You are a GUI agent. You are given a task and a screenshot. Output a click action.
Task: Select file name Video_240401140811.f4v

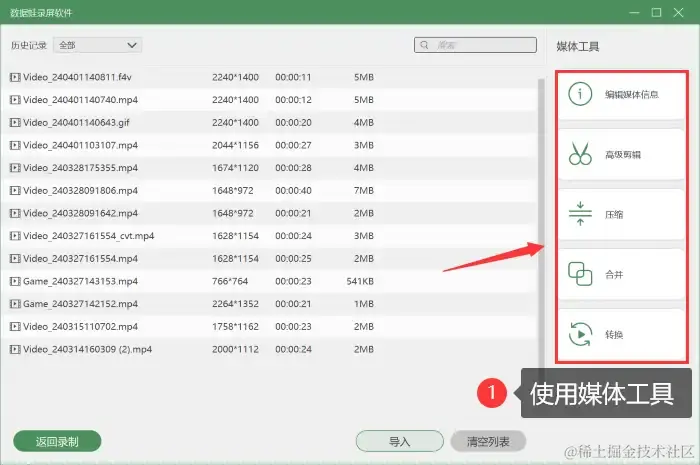pos(77,77)
